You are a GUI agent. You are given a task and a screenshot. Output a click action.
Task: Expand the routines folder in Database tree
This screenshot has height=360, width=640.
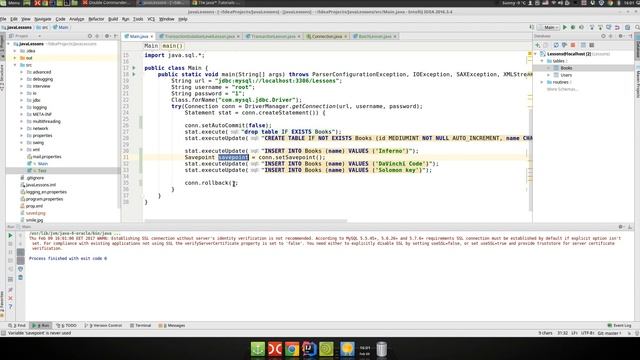[542, 82]
